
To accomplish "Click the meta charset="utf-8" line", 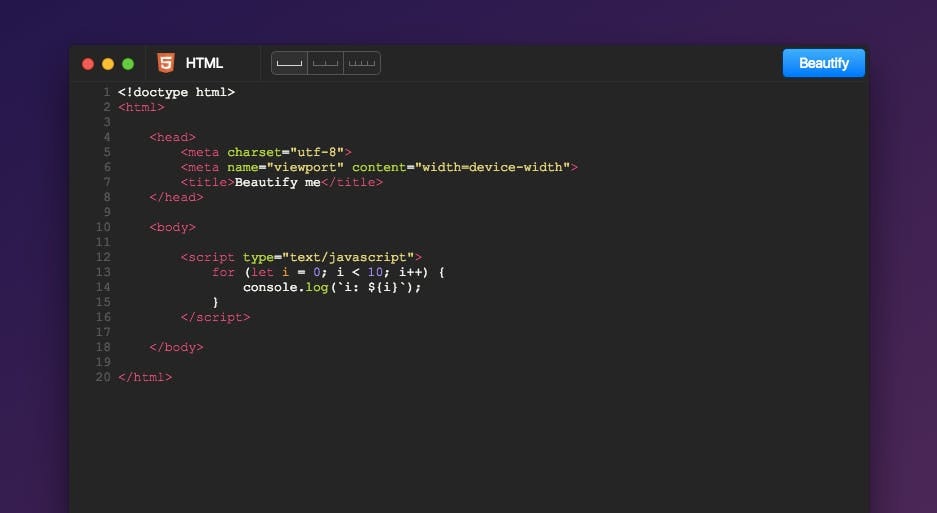I will [x=266, y=152].
